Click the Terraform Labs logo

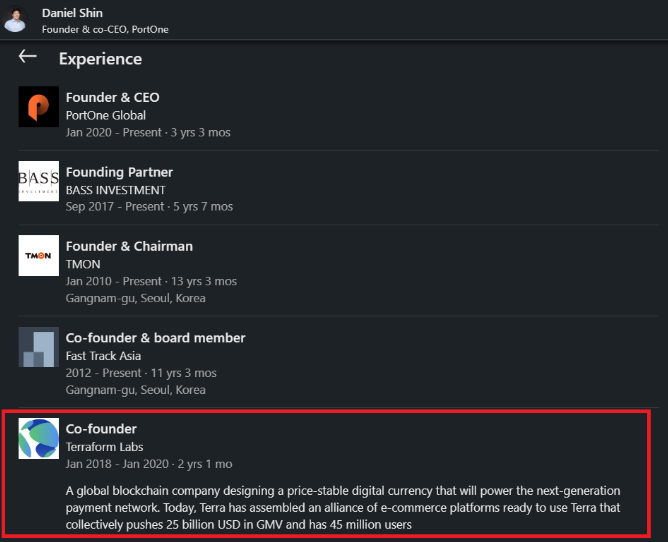pos(39,439)
